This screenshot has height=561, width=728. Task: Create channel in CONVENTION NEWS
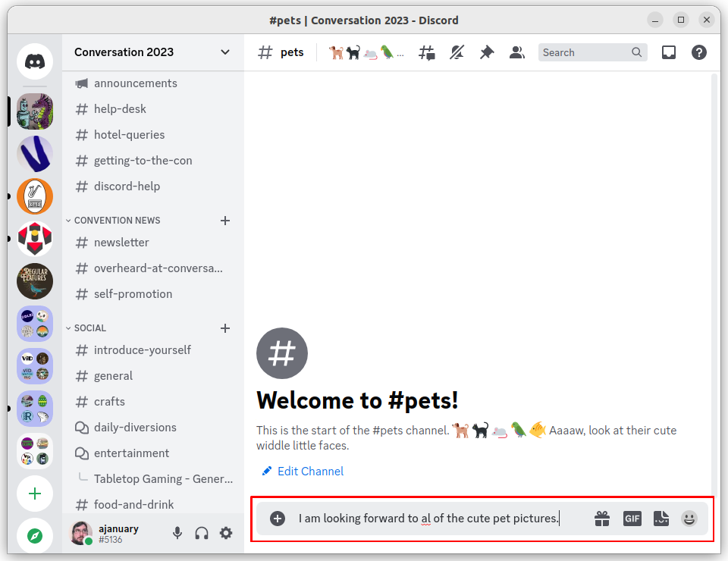(225, 221)
